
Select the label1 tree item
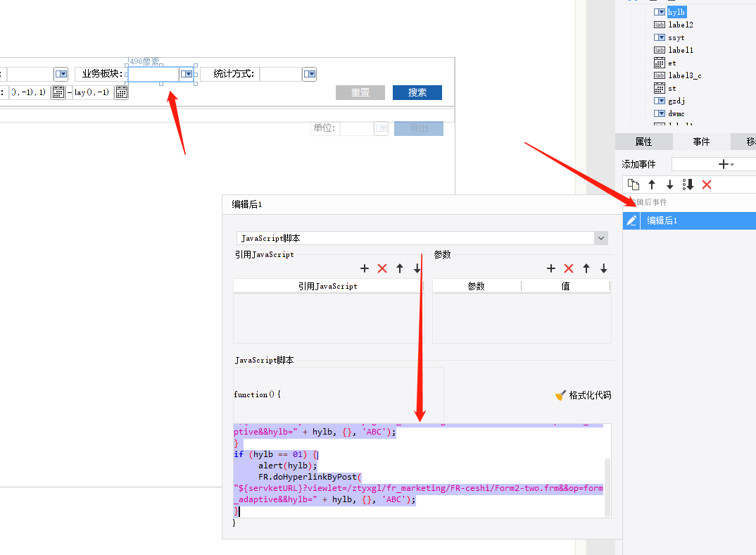[x=680, y=50]
